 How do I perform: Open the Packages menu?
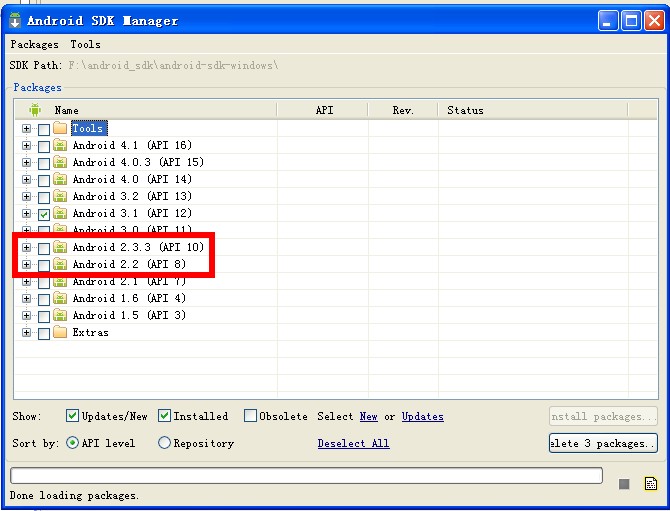point(34,44)
